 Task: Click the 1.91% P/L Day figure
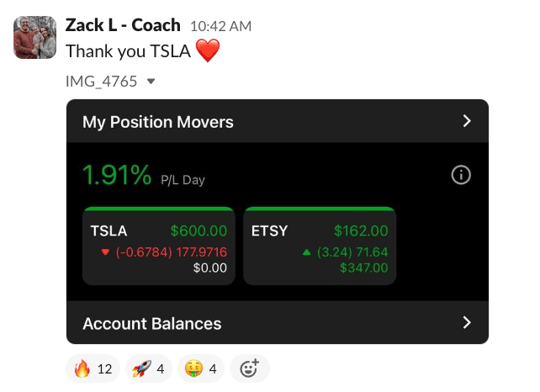117,175
